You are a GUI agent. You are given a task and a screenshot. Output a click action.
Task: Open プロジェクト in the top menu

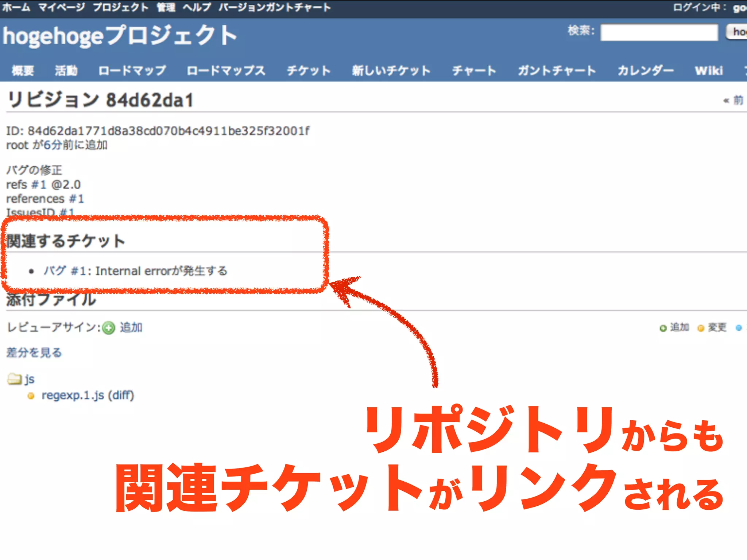(x=121, y=7)
